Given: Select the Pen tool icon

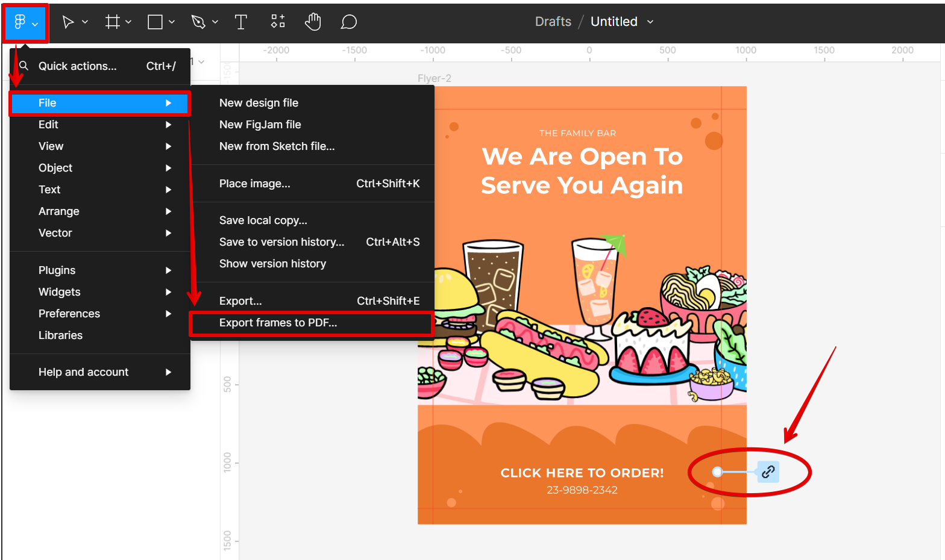Looking at the screenshot, I should 198,22.
